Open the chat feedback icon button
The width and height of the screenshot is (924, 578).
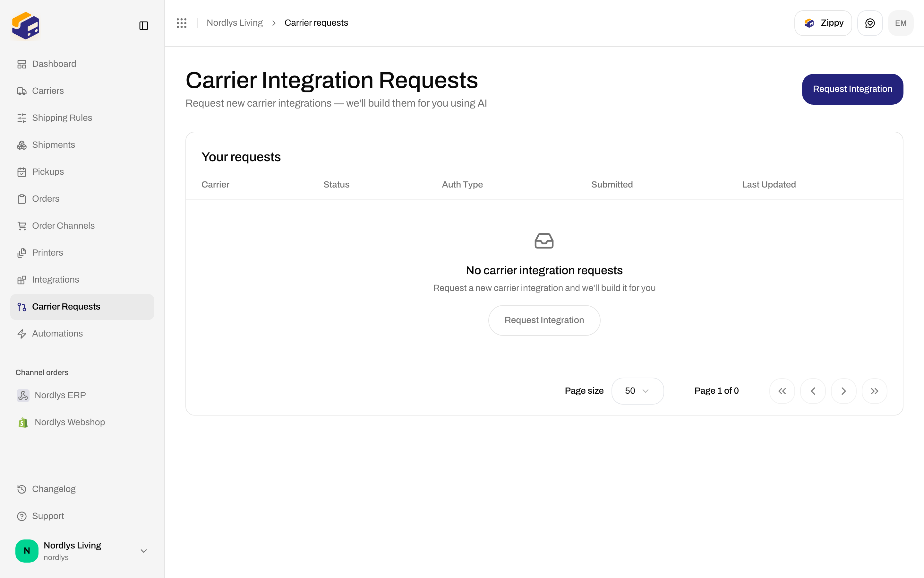pyautogui.click(x=870, y=23)
